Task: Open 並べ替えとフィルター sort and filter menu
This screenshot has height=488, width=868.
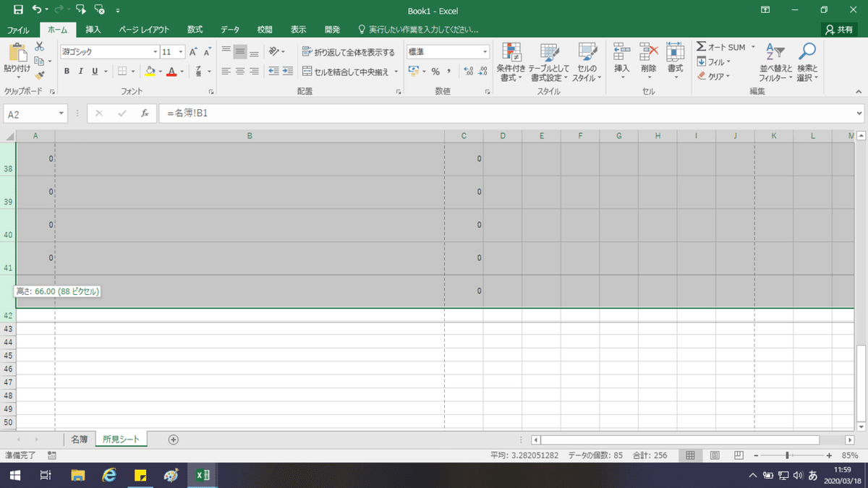Action: [775, 62]
